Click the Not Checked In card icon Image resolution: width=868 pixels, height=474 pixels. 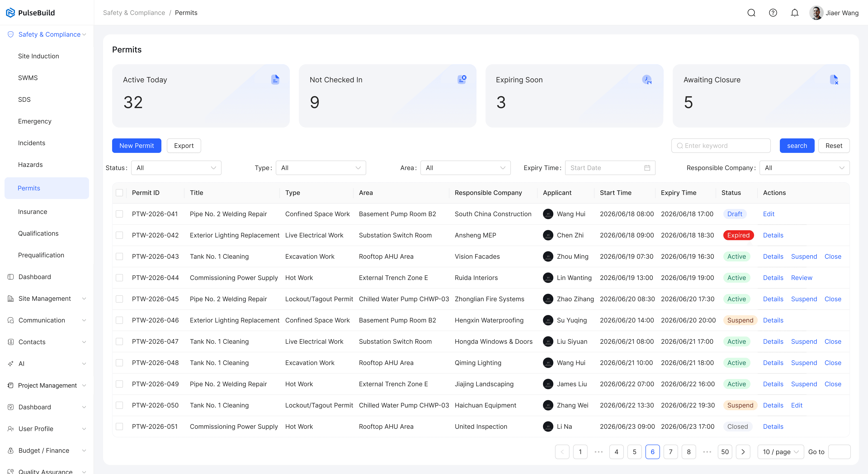(462, 80)
